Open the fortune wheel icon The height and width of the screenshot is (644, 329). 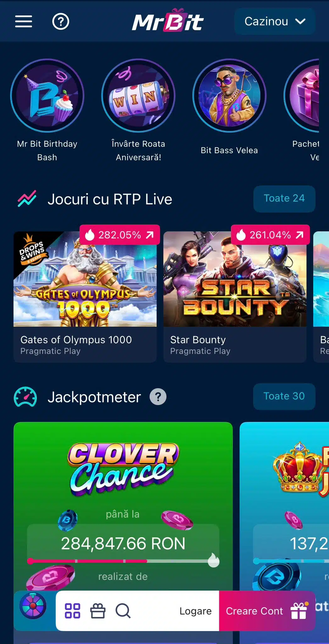33,606
